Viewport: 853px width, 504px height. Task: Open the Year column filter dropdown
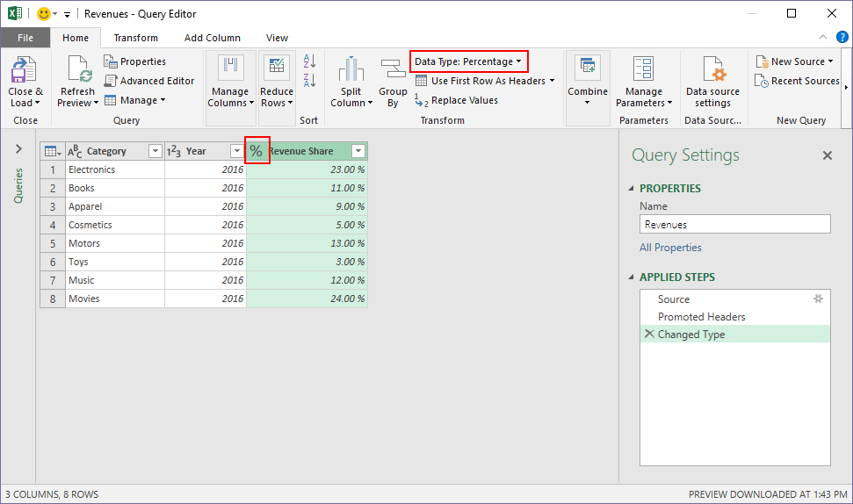point(236,151)
